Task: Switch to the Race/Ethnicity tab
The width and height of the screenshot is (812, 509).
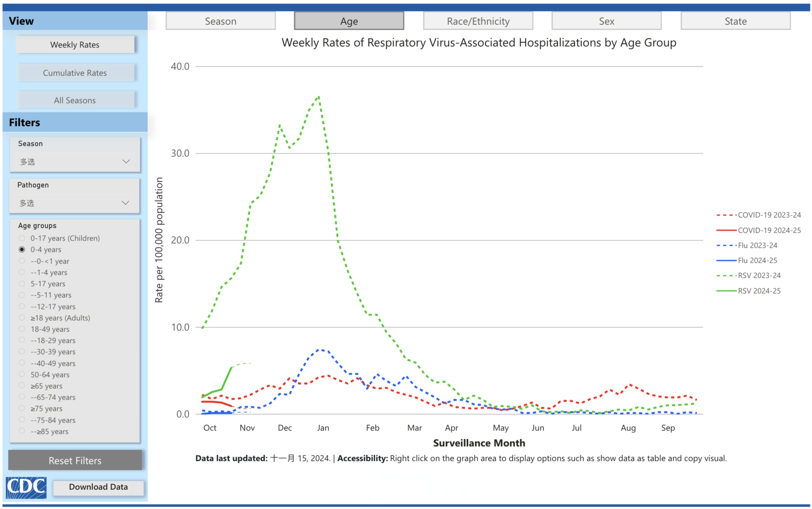Action: (x=478, y=21)
